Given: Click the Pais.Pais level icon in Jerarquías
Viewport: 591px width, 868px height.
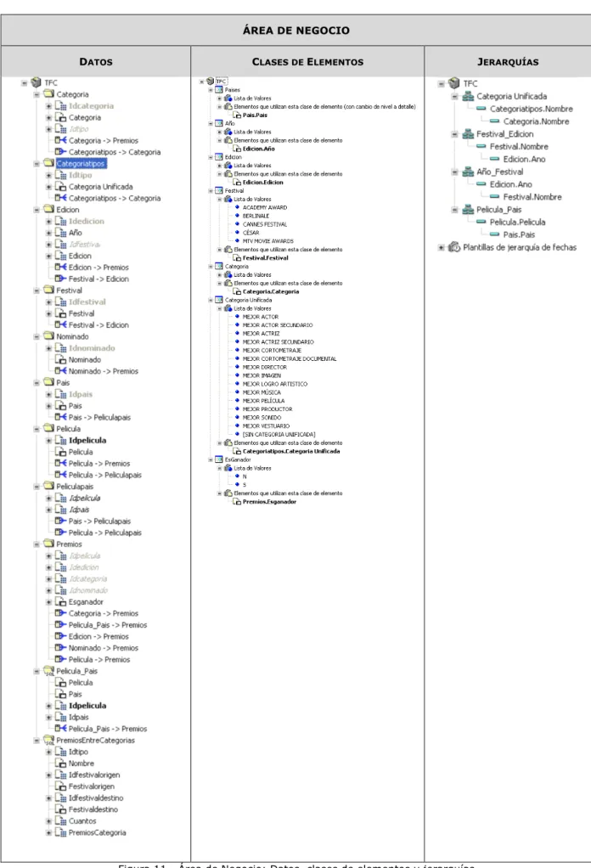Looking at the screenshot, I should [x=495, y=234].
